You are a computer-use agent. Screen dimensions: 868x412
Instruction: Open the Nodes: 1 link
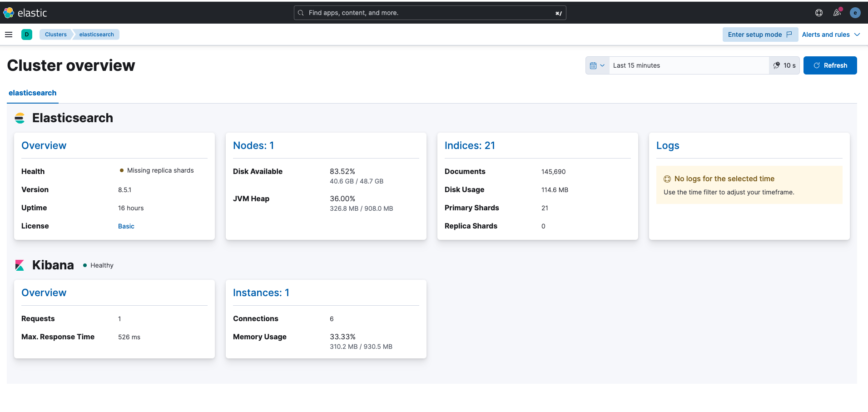(253, 145)
